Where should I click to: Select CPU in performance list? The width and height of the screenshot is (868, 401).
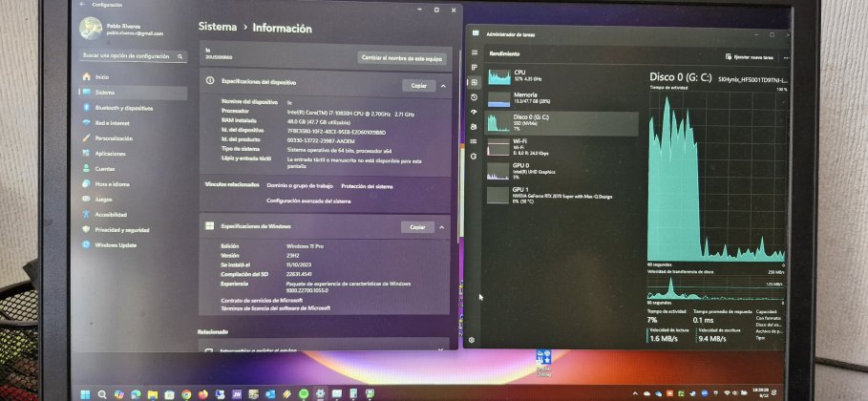561,76
